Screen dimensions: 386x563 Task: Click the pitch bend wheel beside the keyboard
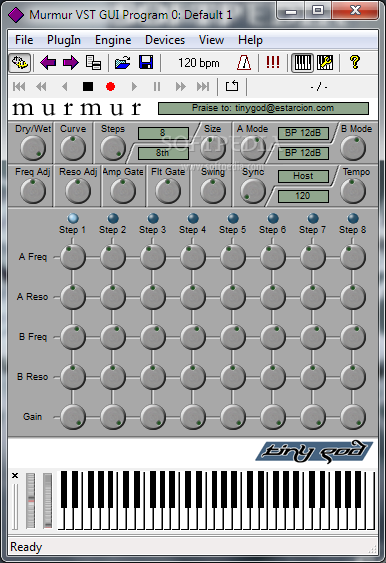click(31, 501)
